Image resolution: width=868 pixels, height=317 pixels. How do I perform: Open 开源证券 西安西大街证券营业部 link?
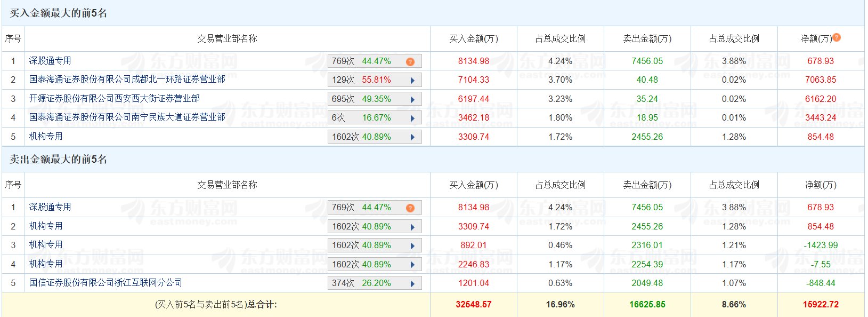point(114,99)
